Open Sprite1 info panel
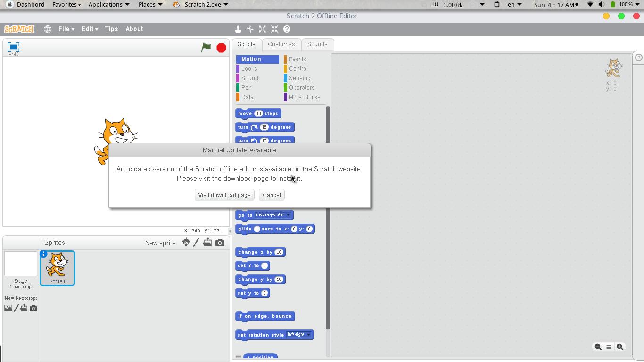The image size is (644, 362). point(44,254)
